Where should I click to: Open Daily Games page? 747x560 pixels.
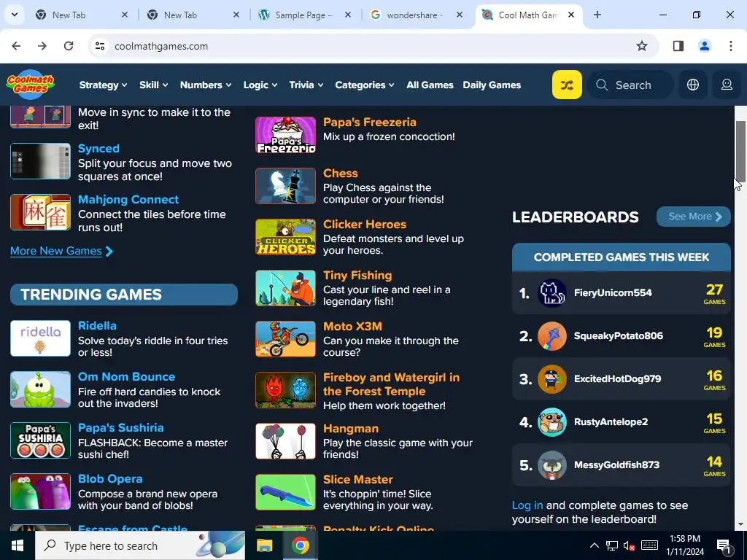pyautogui.click(x=492, y=85)
